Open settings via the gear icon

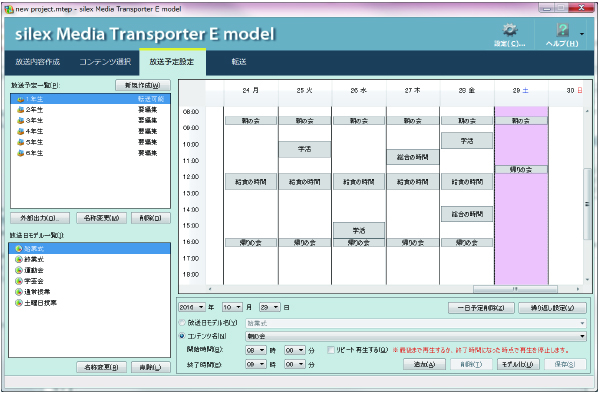[509, 30]
